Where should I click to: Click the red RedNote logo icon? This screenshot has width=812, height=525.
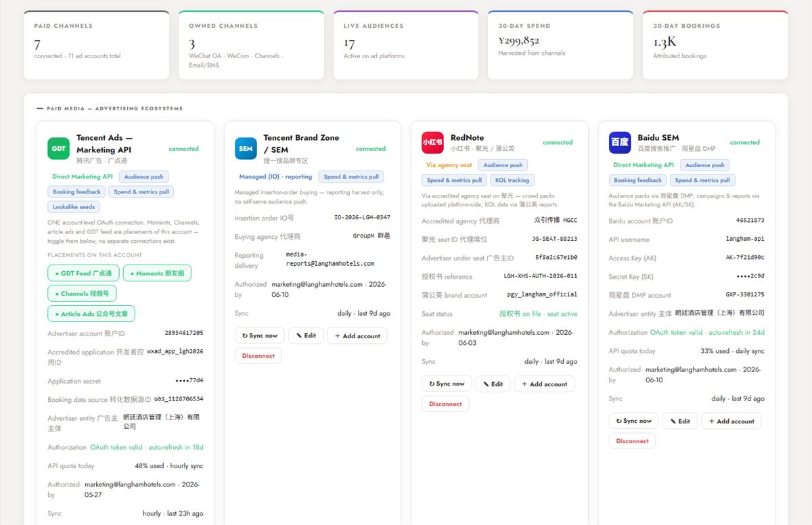coord(432,143)
